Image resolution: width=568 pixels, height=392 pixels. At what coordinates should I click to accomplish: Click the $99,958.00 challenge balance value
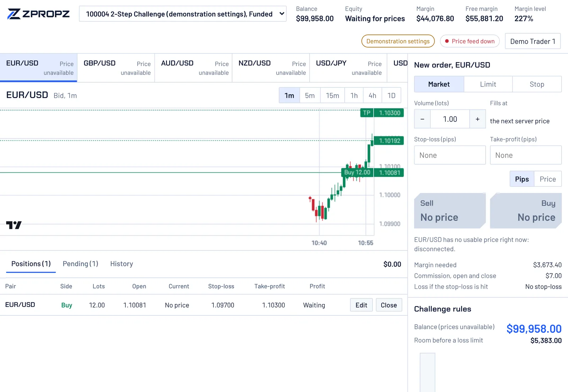click(x=534, y=329)
